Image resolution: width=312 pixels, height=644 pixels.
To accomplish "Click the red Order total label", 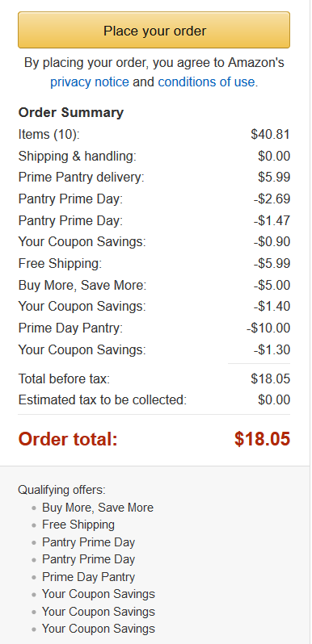I will click(x=68, y=439).
